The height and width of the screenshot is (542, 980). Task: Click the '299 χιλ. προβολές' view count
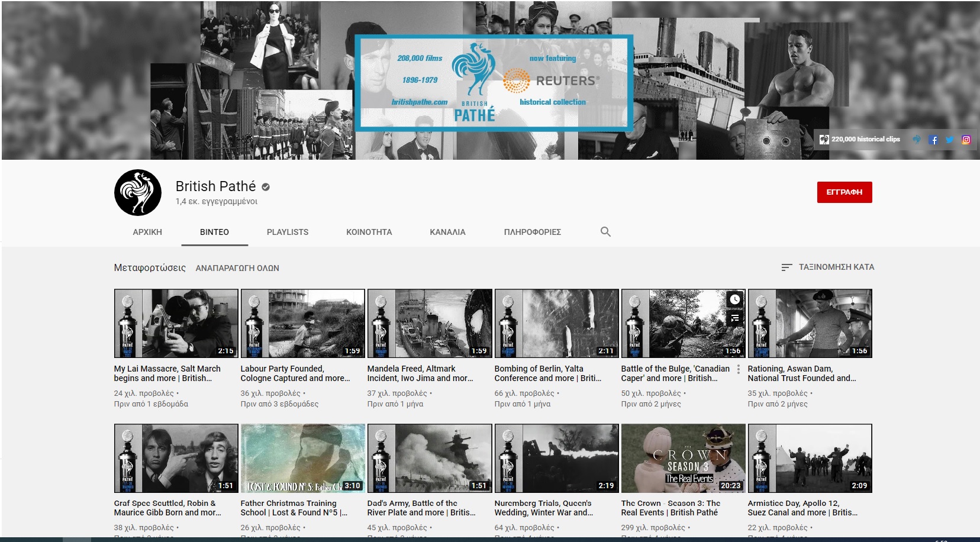(653, 527)
